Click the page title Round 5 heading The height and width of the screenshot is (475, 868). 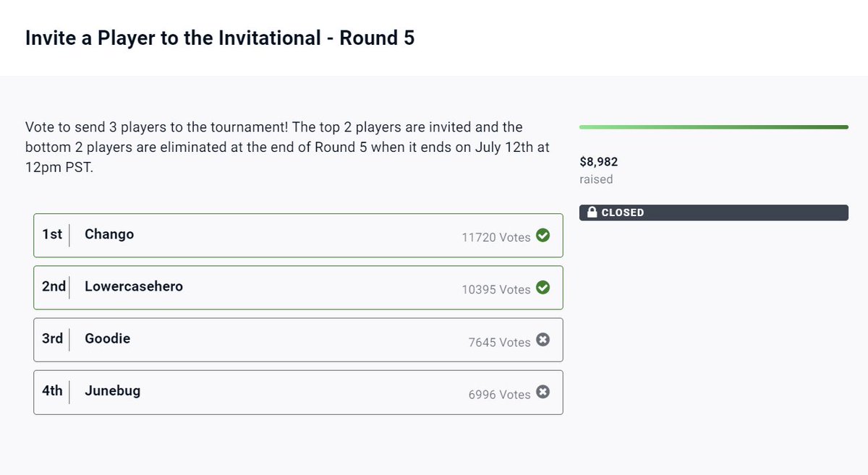[220, 38]
